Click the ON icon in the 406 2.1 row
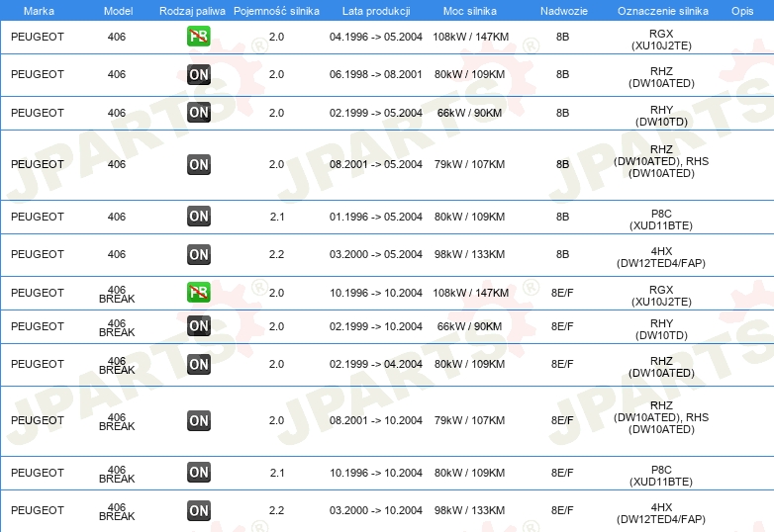The image size is (774, 532). pos(198,217)
